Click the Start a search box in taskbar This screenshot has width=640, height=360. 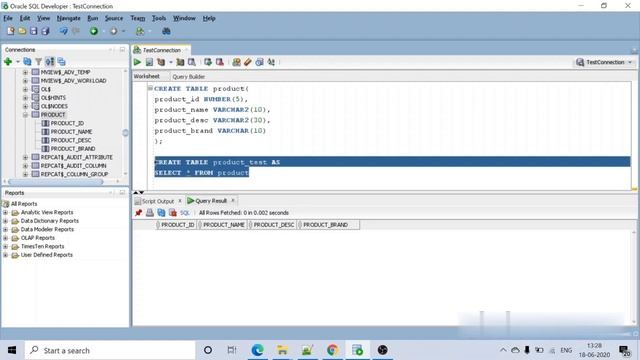[x=110, y=350]
